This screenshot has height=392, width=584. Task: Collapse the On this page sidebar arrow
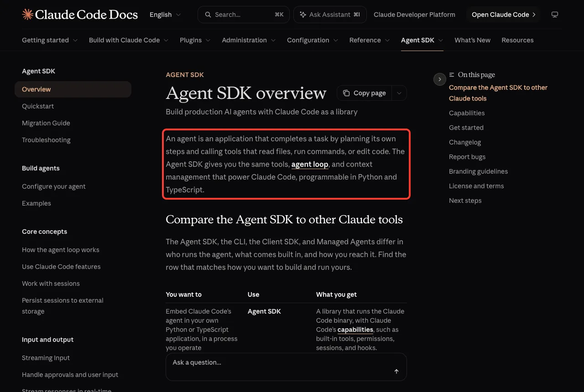tap(439, 79)
